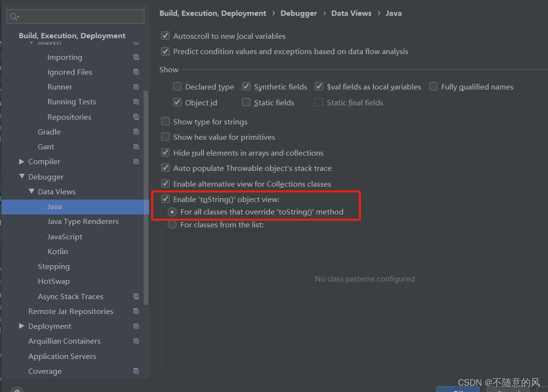This screenshot has width=548, height=392.
Task: Click Debugger in the breadcrumb
Action: [x=299, y=13]
